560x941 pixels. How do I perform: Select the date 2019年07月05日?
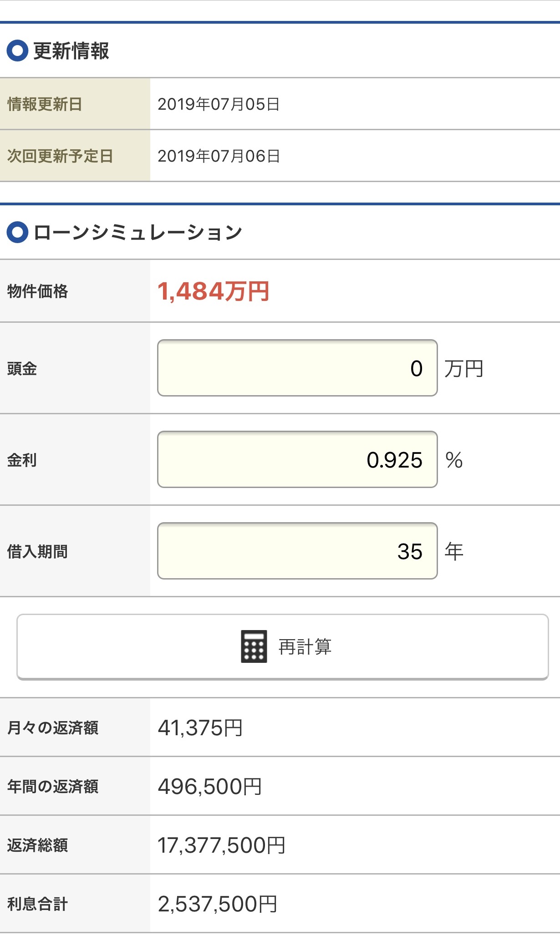click(x=219, y=104)
